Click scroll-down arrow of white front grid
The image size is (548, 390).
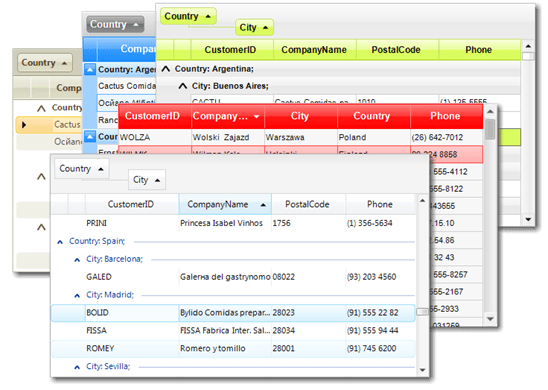coord(422,370)
